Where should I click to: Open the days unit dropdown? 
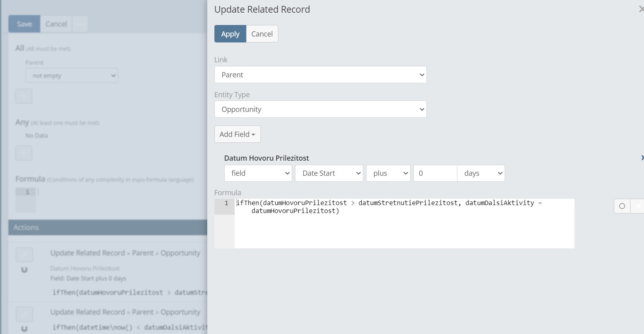480,173
